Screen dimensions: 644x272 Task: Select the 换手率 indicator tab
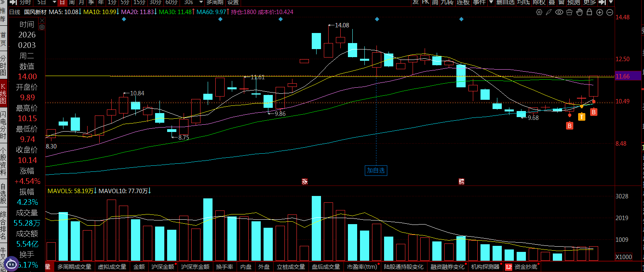[225, 267]
